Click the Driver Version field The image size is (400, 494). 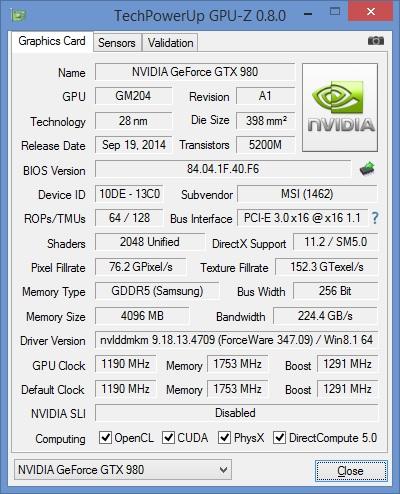236,340
